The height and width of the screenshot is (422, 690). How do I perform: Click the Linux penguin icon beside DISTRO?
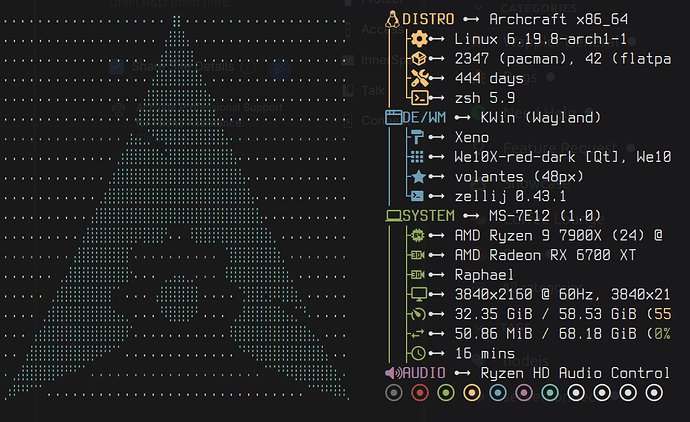(x=392, y=19)
